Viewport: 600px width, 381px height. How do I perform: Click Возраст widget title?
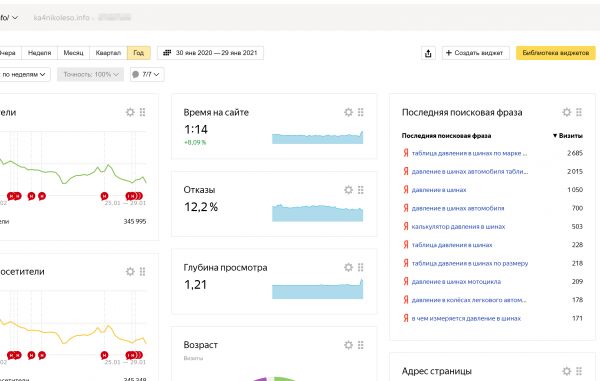click(201, 345)
